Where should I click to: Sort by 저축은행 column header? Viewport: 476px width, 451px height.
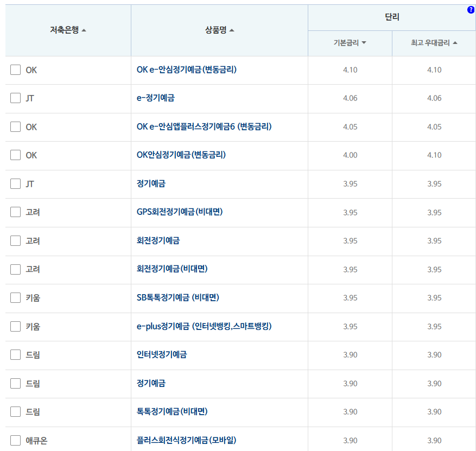pos(68,30)
